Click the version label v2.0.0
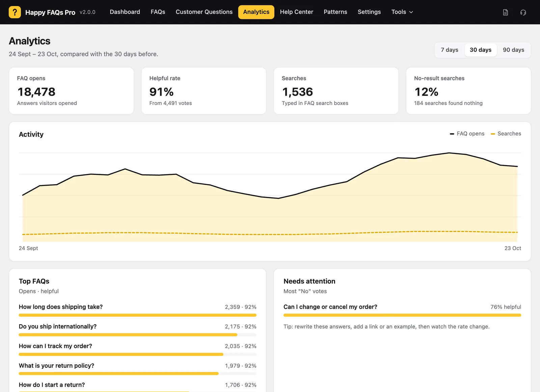540x392 pixels. click(x=87, y=12)
